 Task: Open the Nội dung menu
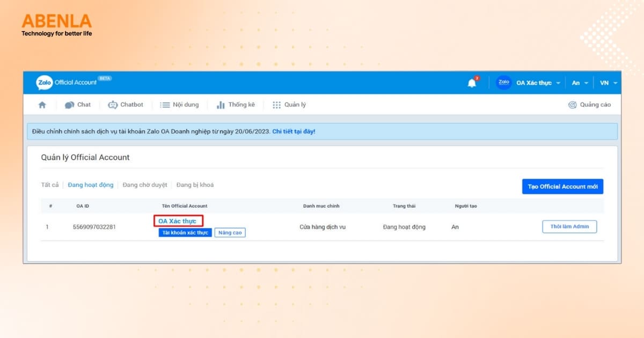click(179, 105)
